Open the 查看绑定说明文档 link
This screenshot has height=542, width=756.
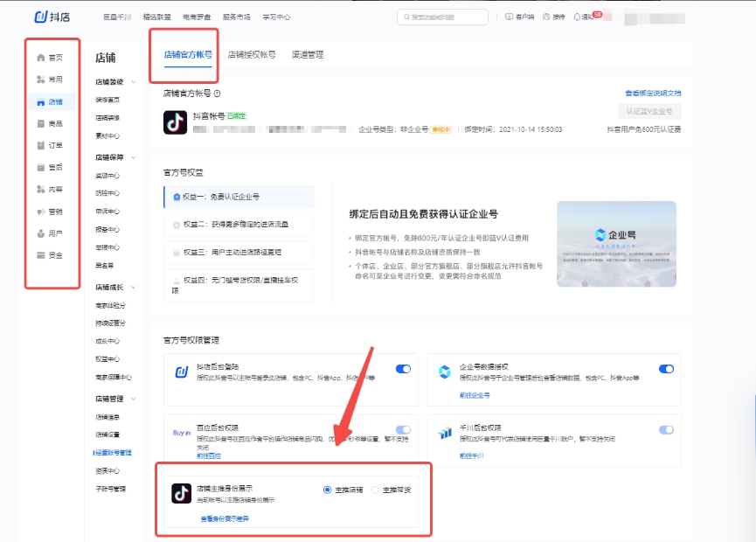tap(652, 93)
